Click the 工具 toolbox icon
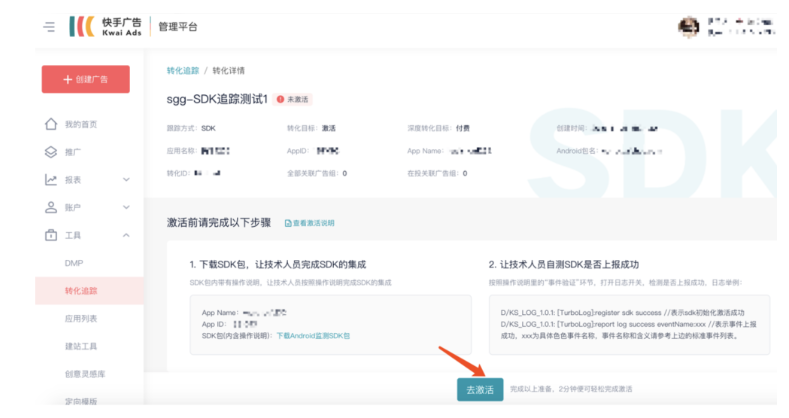This screenshot has width=789, height=418. (51, 235)
